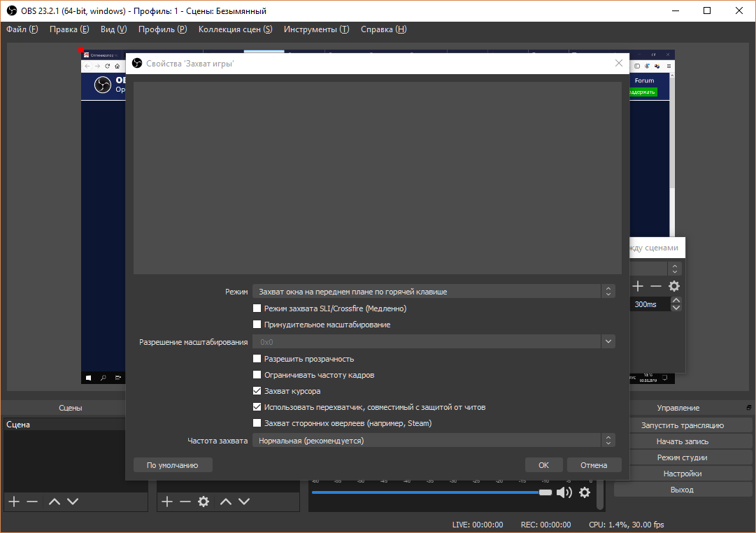Click the OBS logo in the dialog title
The height and width of the screenshot is (533, 756).
coord(137,63)
